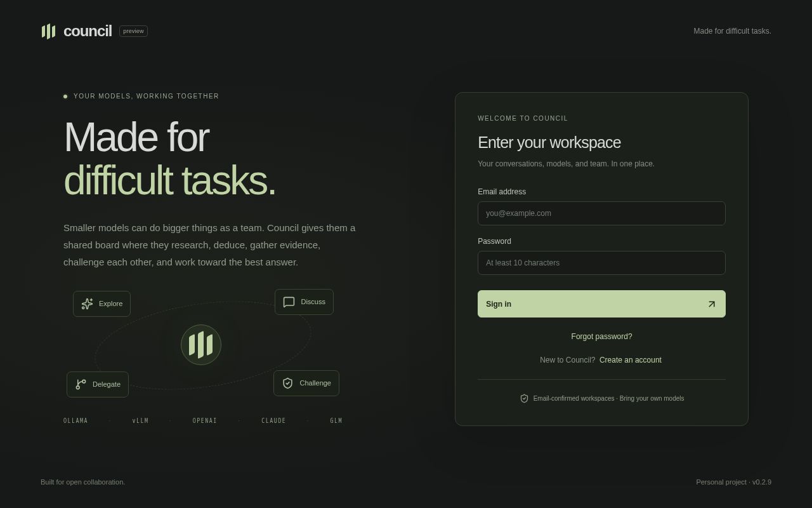Click the 'Email address' field label
Image resolution: width=812 pixels, height=508 pixels.
coord(502,192)
